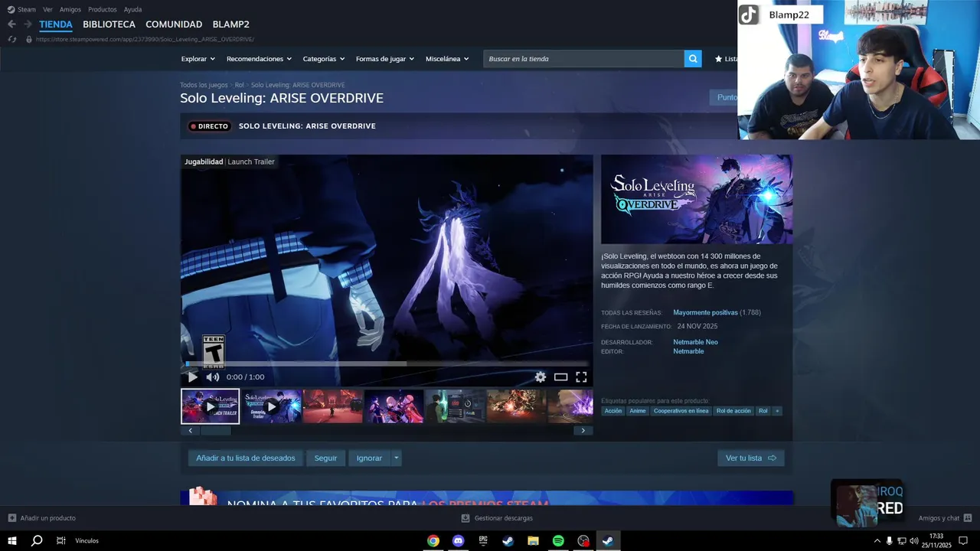Screen dimensions: 980x551
Task: Go back with the Steam back arrow
Action: [11, 24]
